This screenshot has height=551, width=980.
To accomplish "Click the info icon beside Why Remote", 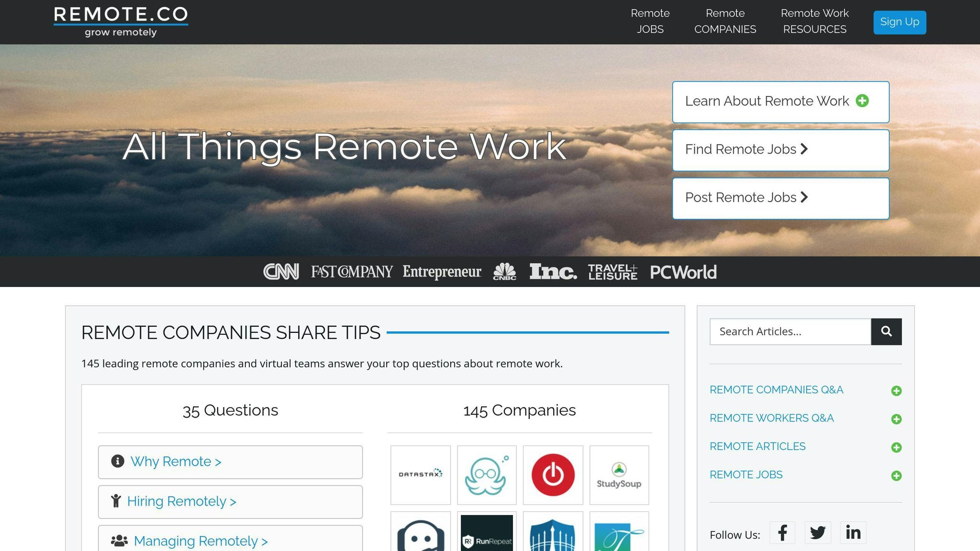I will tap(117, 461).
